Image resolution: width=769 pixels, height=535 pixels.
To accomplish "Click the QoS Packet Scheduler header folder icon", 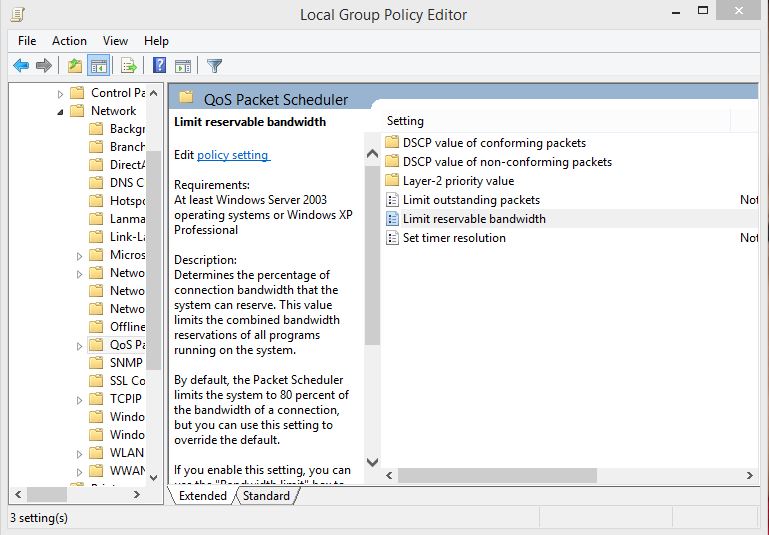I will tap(186, 98).
